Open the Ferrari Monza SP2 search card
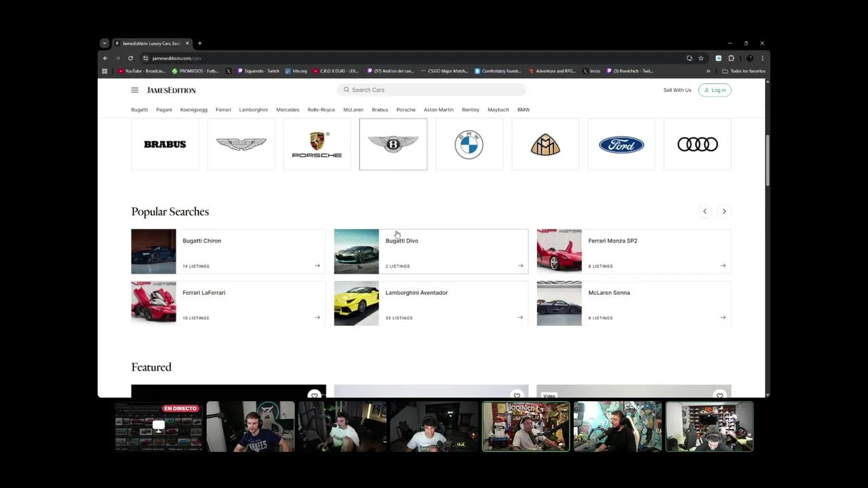Screen dimensions: 868x488 (x=634, y=251)
